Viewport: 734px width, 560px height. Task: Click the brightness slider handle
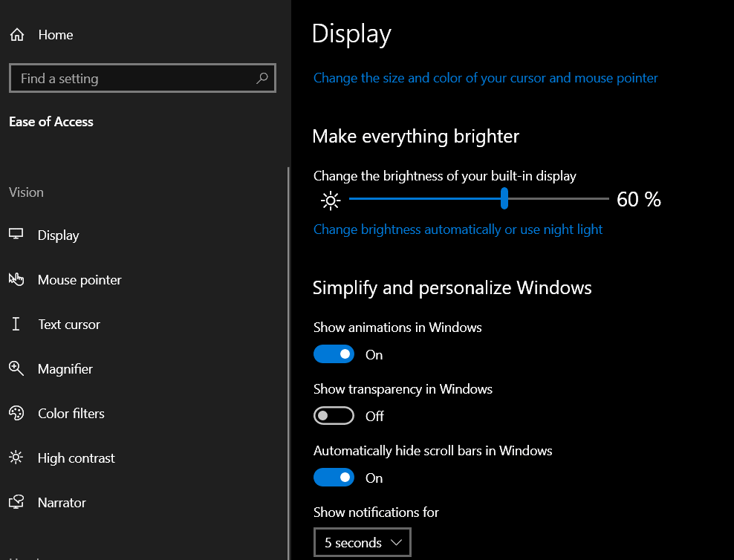pyautogui.click(x=504, y=198)
